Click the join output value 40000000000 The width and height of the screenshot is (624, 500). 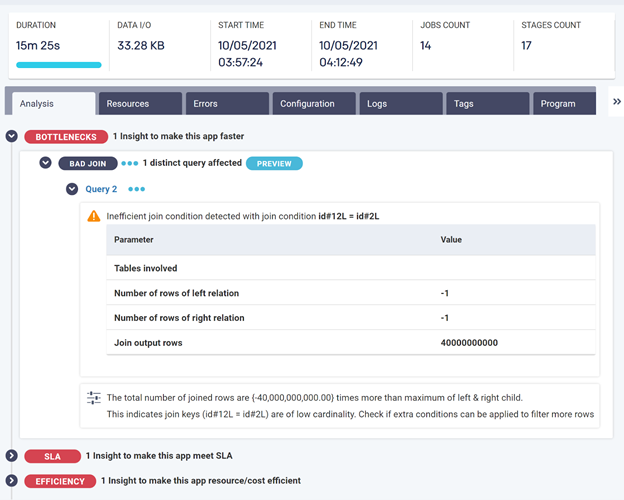469,343
